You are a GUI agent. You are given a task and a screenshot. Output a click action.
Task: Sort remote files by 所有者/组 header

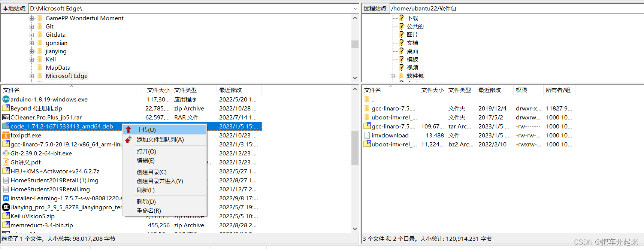(x=559, y=90)
